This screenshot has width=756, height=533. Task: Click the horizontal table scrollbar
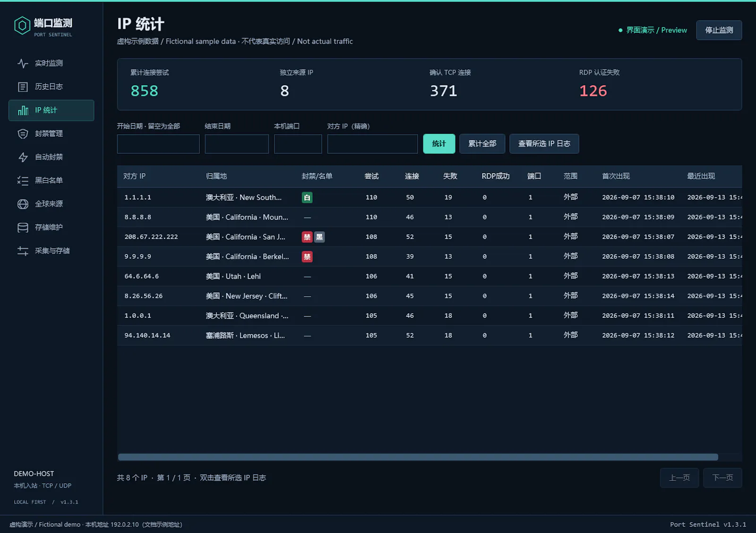(418, 457)
